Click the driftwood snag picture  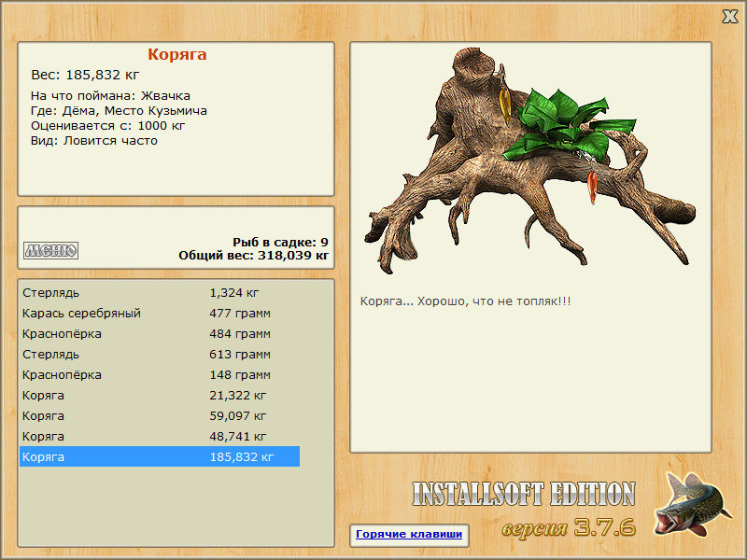click(529, 161)
